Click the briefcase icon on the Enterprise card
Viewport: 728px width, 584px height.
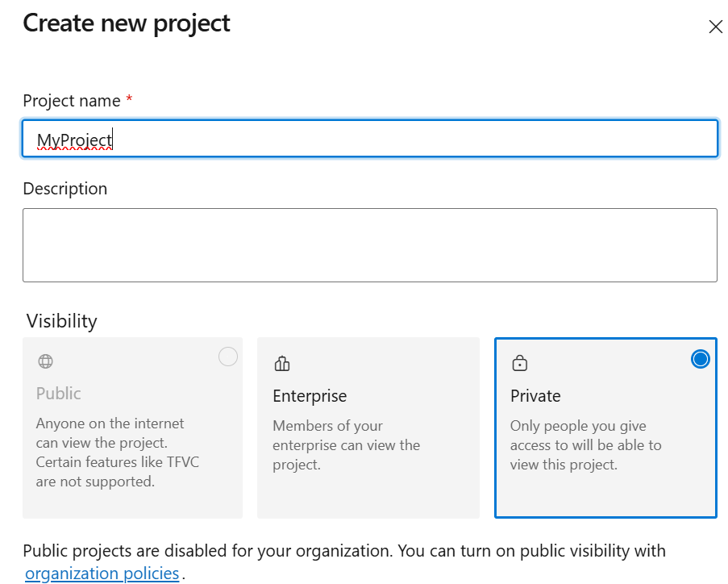pyautogui.click(x=282, y=363)
